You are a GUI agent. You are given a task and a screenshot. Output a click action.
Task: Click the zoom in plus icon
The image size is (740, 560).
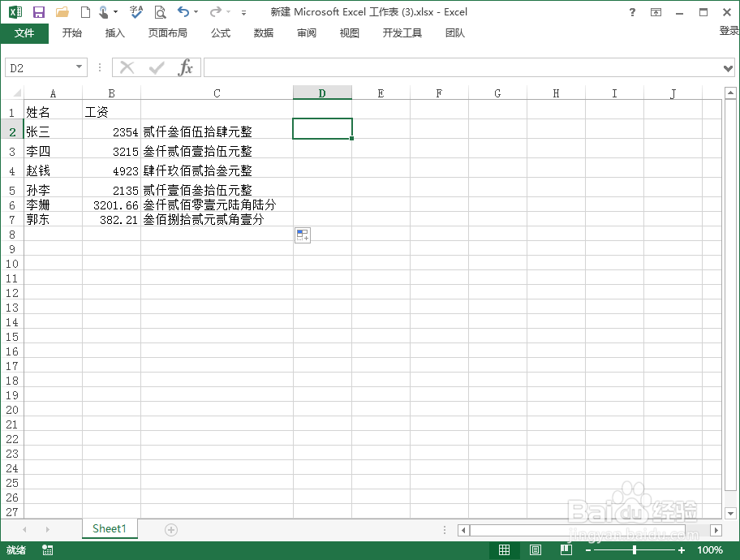point(682,550)
